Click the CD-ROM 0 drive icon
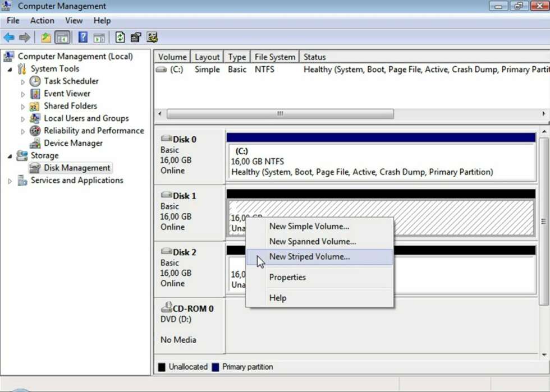Screen dimensions: 550x392 click(x=167, y=307)
